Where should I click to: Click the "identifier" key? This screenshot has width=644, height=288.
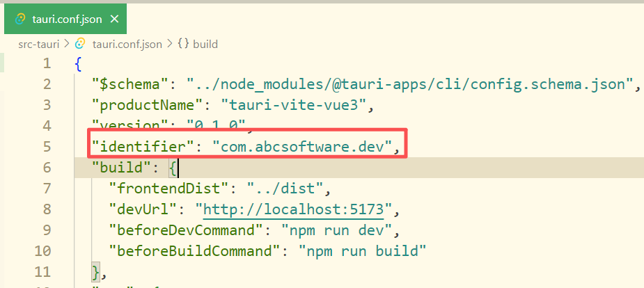[x=143, y=147]
